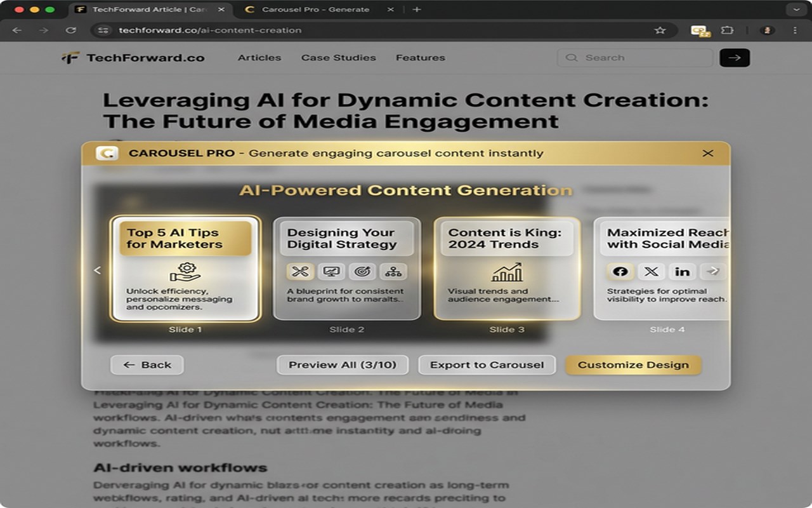Click the TechForward.co logo icon

click(70, 58)
